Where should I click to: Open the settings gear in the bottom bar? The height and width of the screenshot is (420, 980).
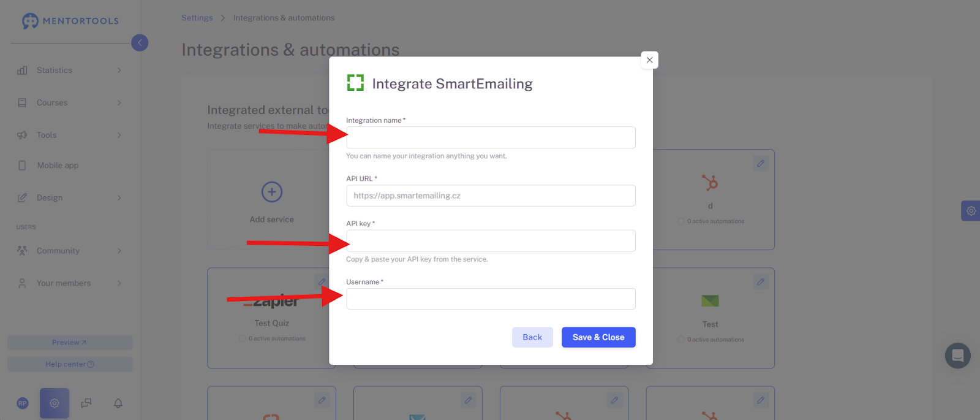(x=55, y=403)
